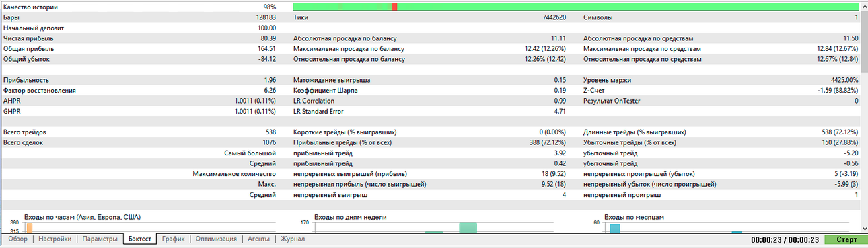
Task: Click the 'Длинные трейды' value 538 (72.12%)
Action: pos(839,132)
